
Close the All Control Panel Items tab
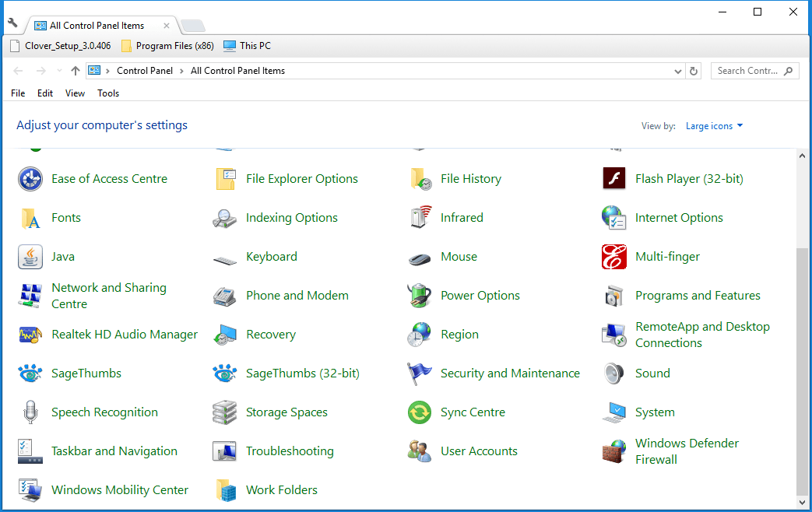[167, 26]
